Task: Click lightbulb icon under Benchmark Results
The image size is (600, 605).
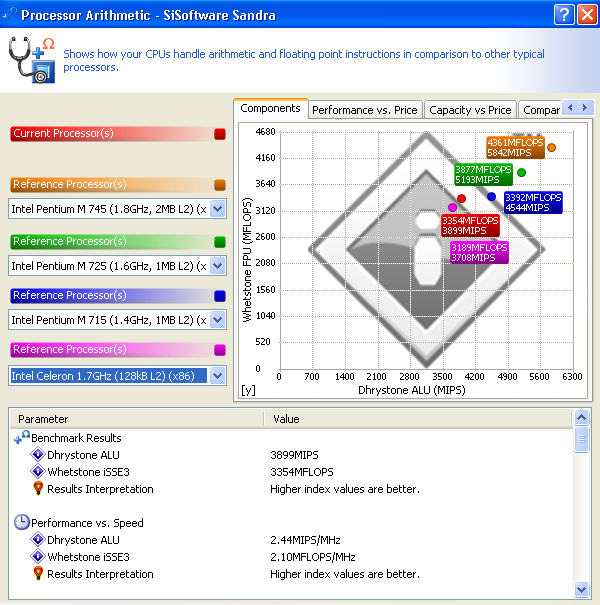Action: (38, 488)
